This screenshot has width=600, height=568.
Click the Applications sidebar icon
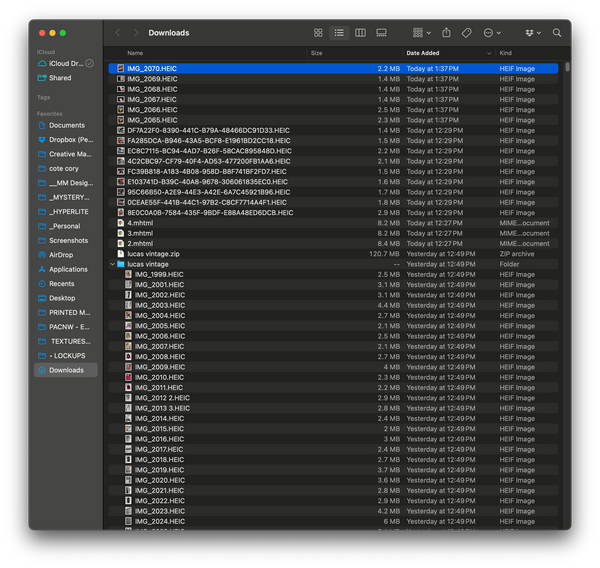[42, 269]
